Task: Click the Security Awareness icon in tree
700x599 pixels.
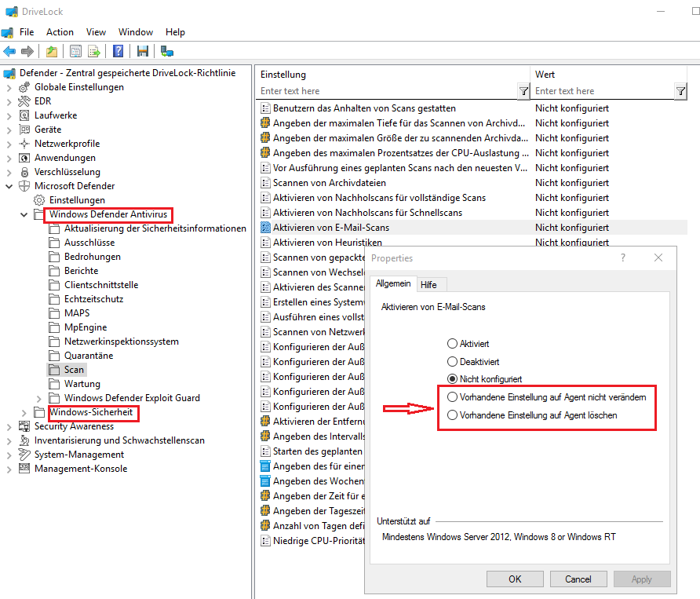Action: pos(24,426)
